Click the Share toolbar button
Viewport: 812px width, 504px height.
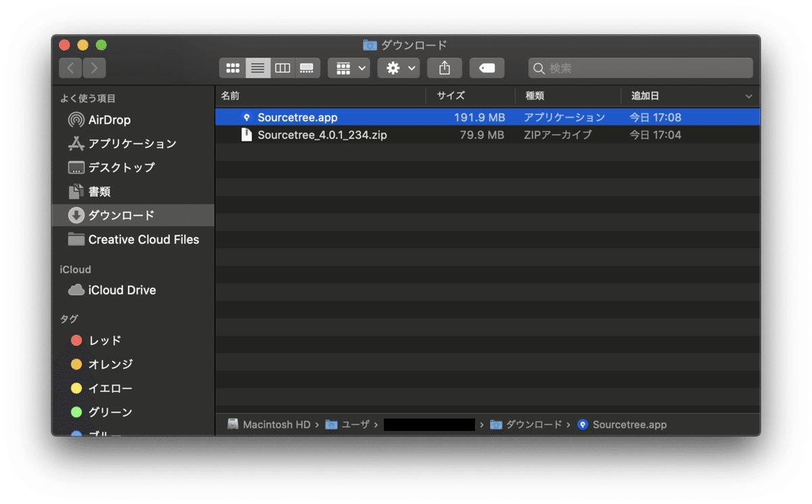[445, 68]
